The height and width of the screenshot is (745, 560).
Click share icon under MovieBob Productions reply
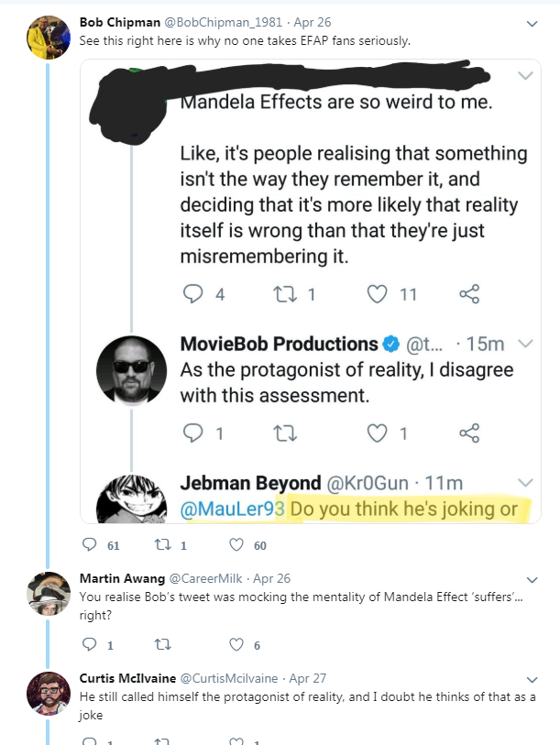click(469, 433)
